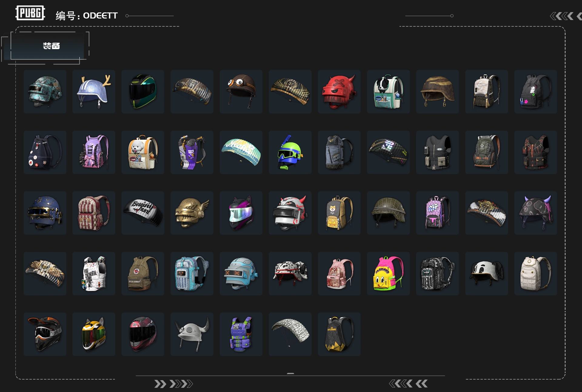Select the black vest with red lines
Viewport: 582px width, 392px height.
(536, 152)
